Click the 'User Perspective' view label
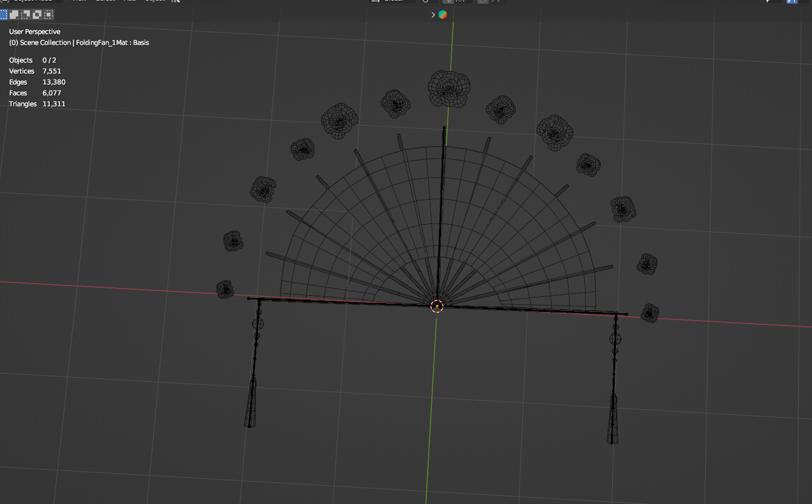 (35, 32)
